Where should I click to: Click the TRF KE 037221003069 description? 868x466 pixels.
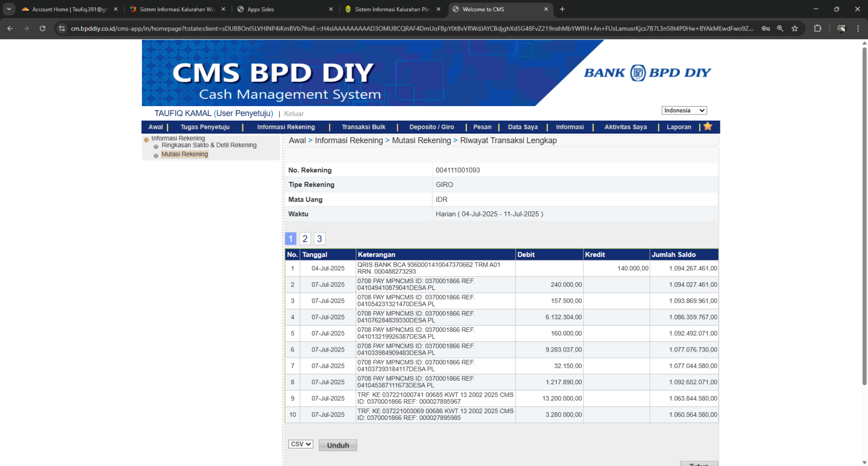pyautogui.click(x=435, y=415)
